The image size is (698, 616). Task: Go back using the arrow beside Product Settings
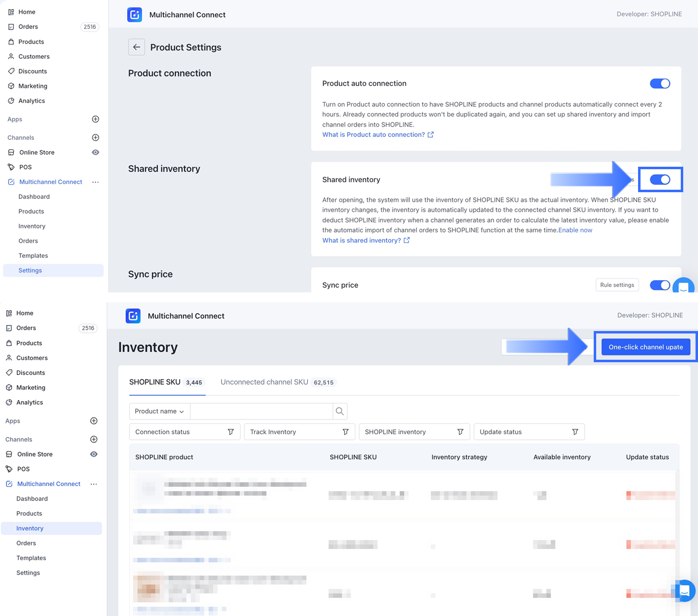(x=137, y=47)
